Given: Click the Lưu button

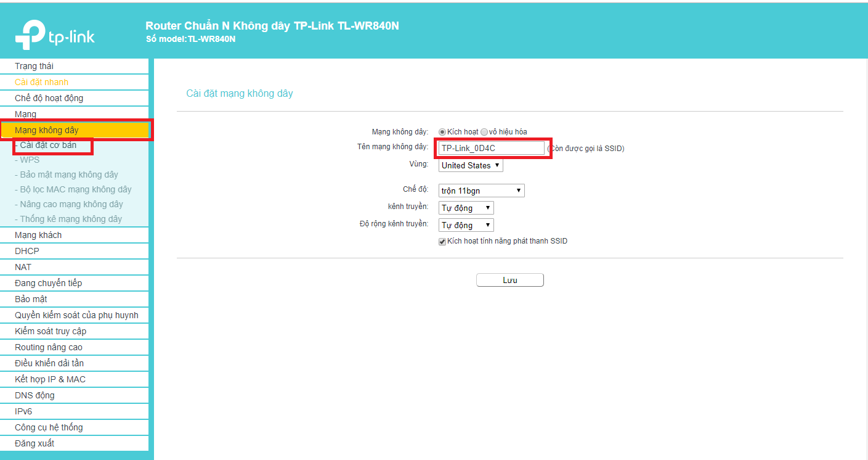Looking at the screenshot, I should tap(510, 280).
